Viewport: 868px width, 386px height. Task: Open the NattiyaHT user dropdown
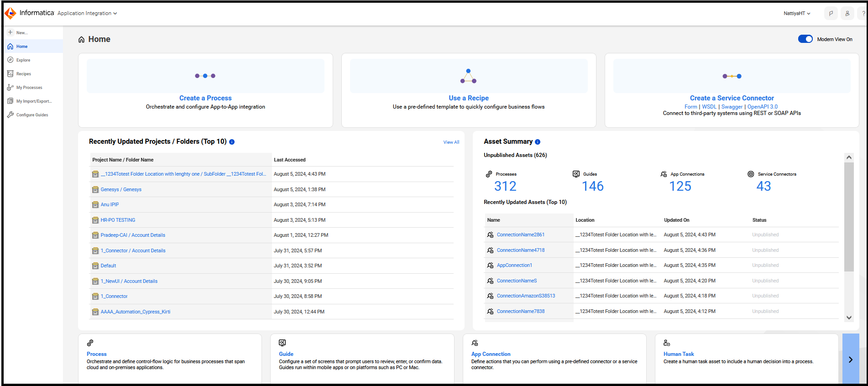coord(797,13)
